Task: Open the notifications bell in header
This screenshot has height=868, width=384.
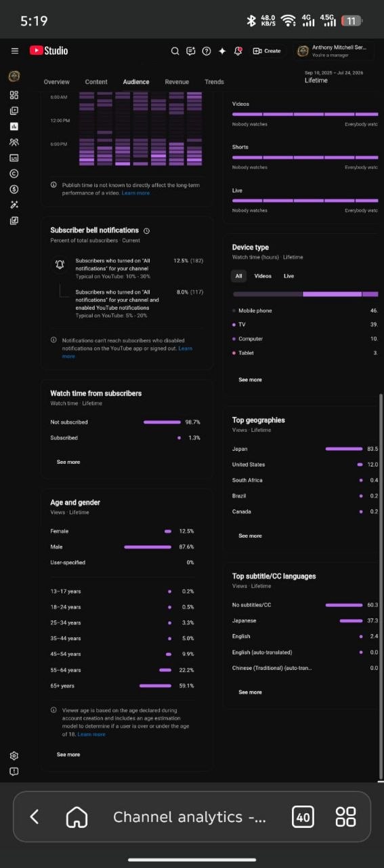Action: tap(238, 51)
